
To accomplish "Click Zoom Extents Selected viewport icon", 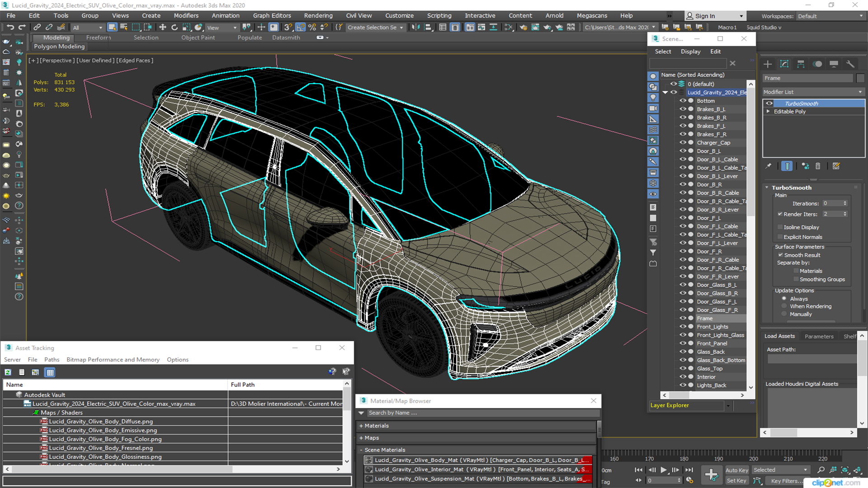I will [845, 470].
